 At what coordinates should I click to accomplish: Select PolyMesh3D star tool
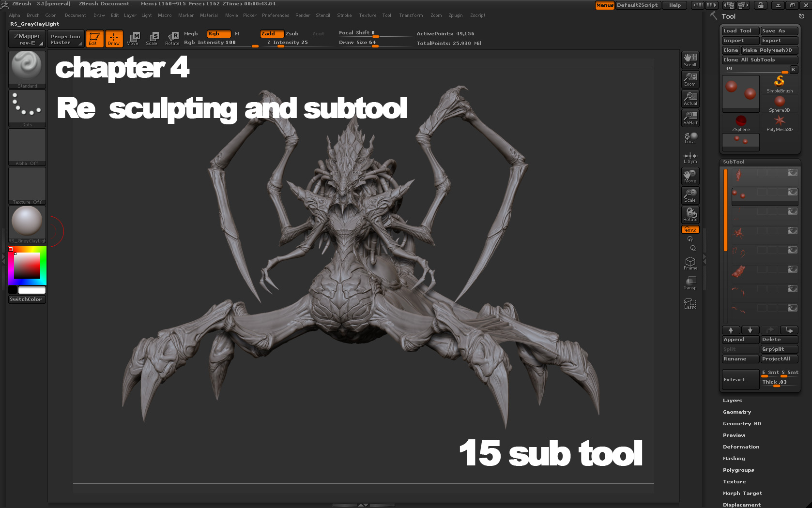click(779, 123)
